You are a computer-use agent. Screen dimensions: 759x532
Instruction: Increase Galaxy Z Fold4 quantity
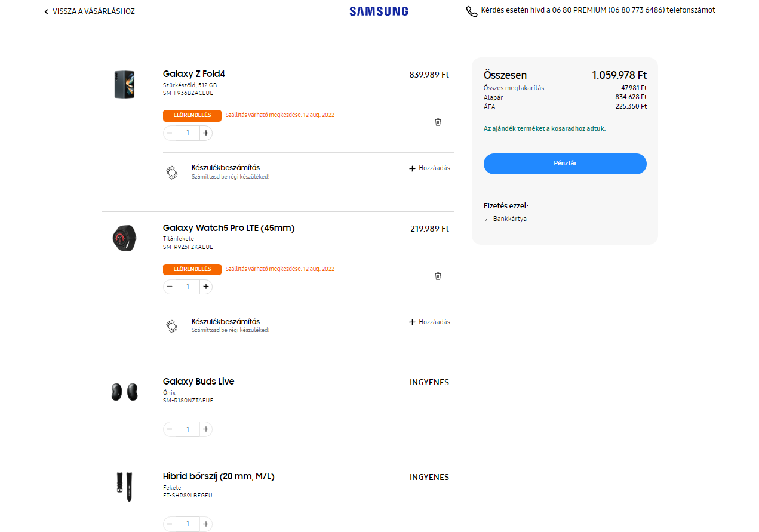[x=206, y=133]
